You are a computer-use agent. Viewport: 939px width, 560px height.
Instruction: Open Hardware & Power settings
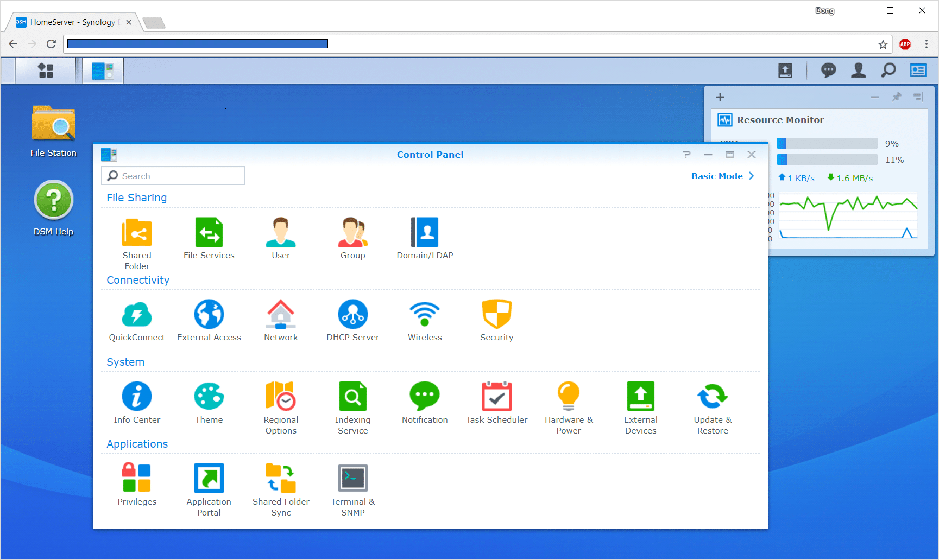(569, 408)
